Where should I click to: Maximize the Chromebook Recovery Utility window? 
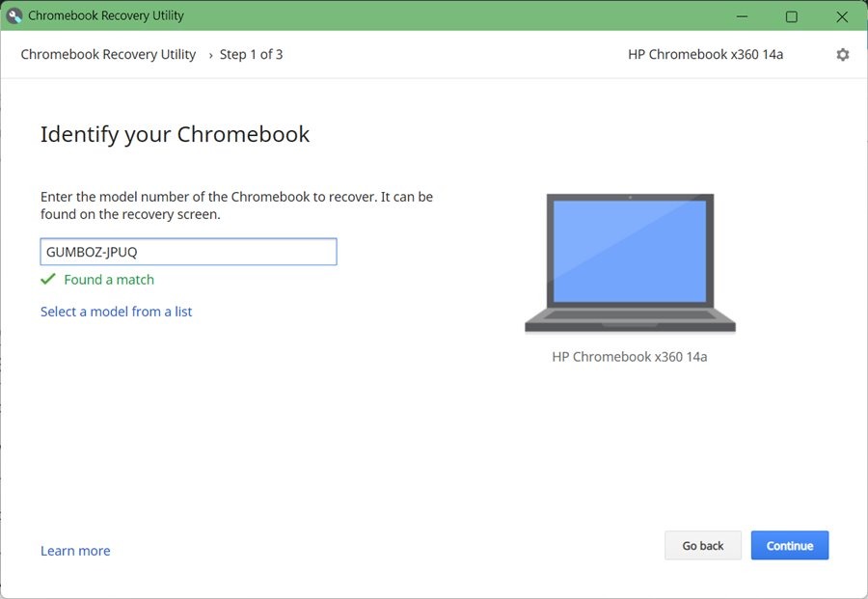point(791,16)
